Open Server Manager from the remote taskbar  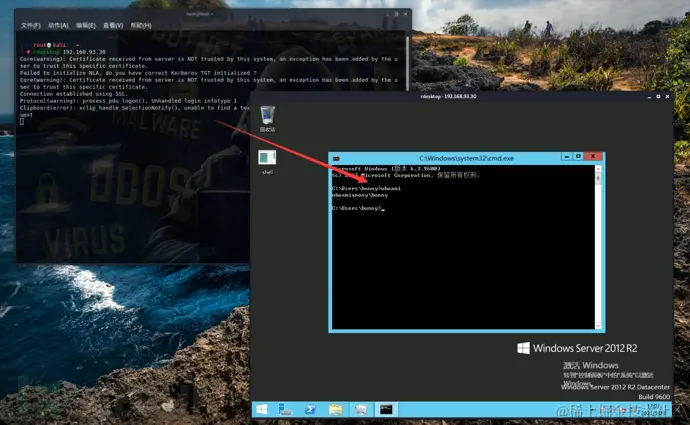tap(285, 410)
